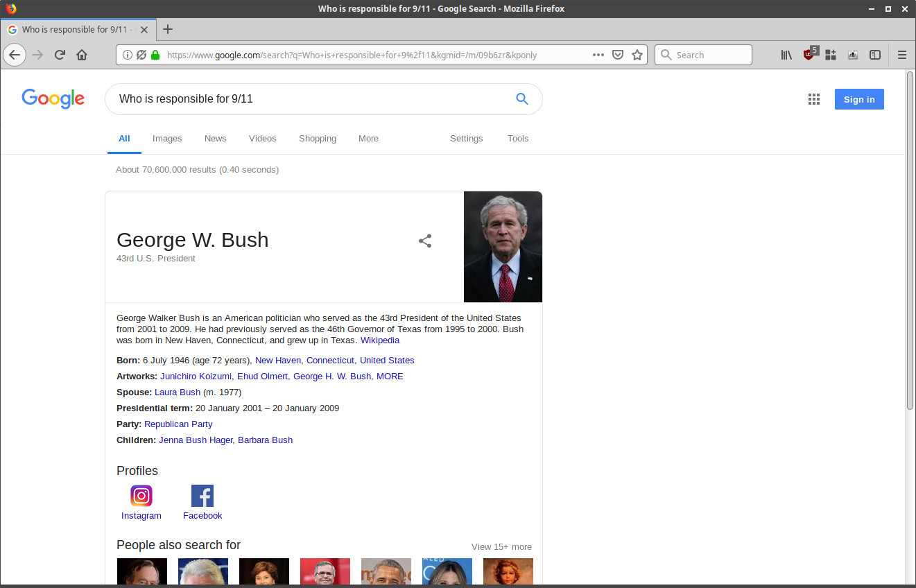This screenshot has height=588, width=916.
Task: Click the tracking protection shield icon
Action: (x=141, y=55)
